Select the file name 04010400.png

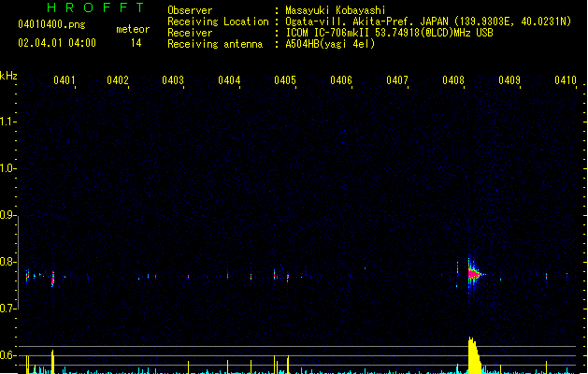(x=51, y=24)
